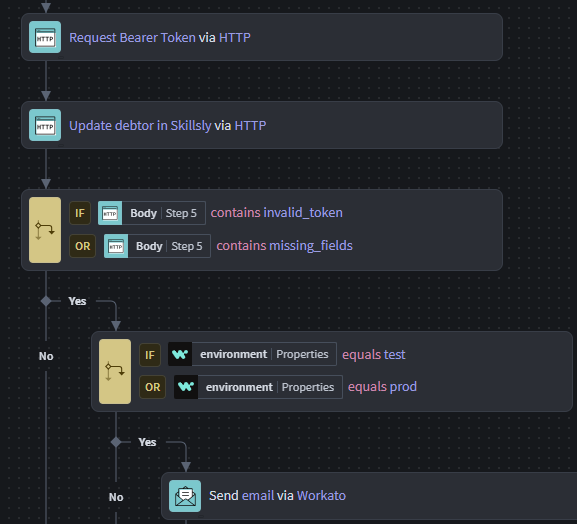Click HTTP icon beside Body in IF row
This screenshot has width=577, height=524.
point(110,213)
